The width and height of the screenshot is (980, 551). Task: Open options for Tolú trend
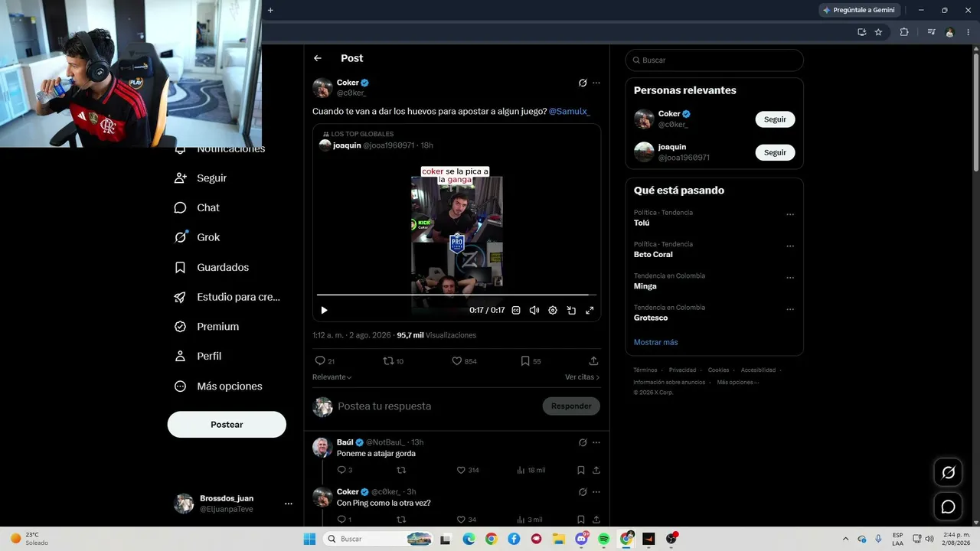[x=790, y=214]
